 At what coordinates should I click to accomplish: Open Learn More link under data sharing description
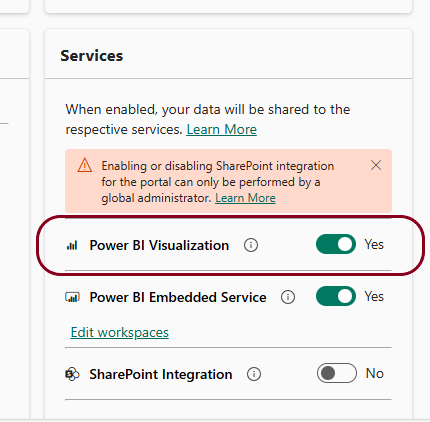(x=222, y=129)
